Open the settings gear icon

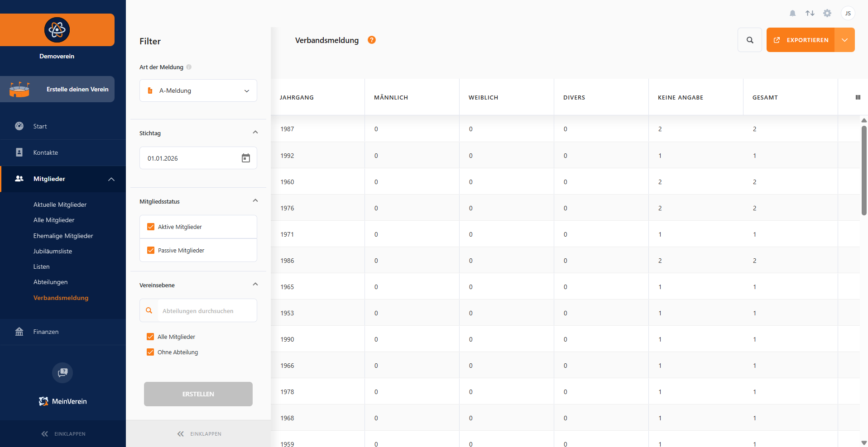[827, 13]
